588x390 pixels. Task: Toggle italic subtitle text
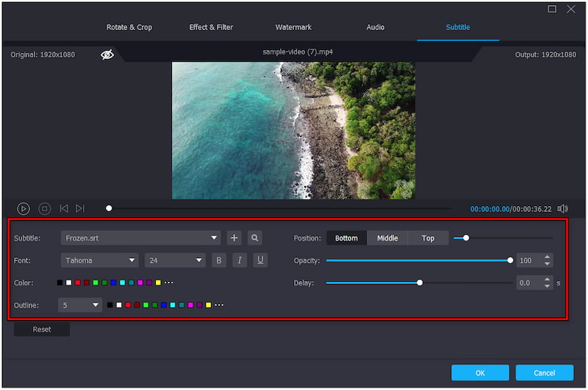(240, 260)
